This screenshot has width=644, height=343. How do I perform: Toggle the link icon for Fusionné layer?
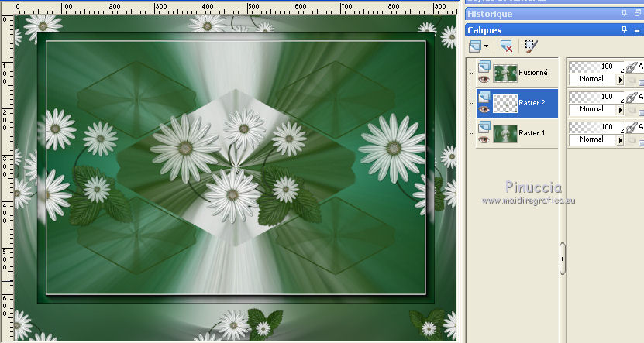[632, 67]
